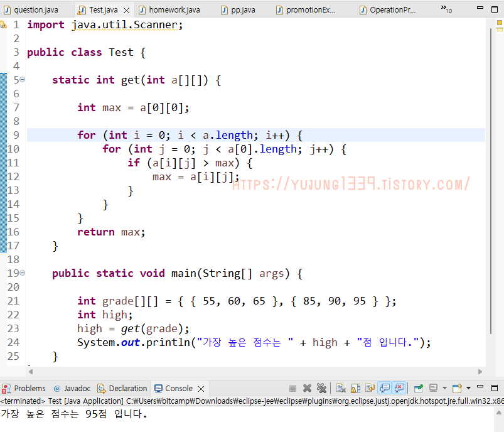Toggle Show Console on Standard Out change
Screen dimensions: 504x432
pyautogui.click(x=385, y=388)
